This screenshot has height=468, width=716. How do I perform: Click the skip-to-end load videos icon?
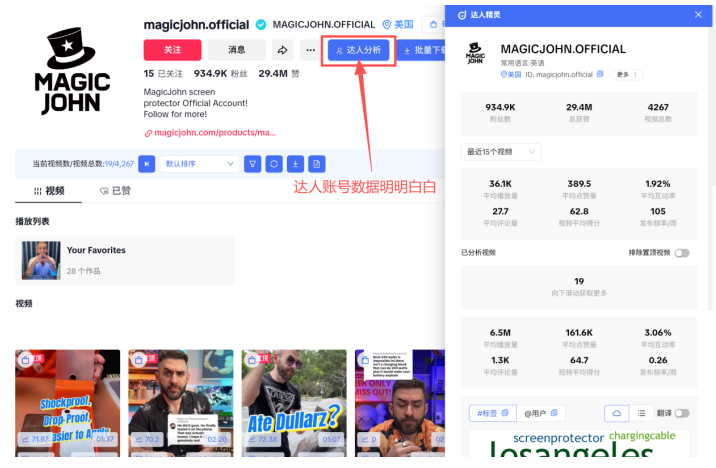tap(147, 164)
